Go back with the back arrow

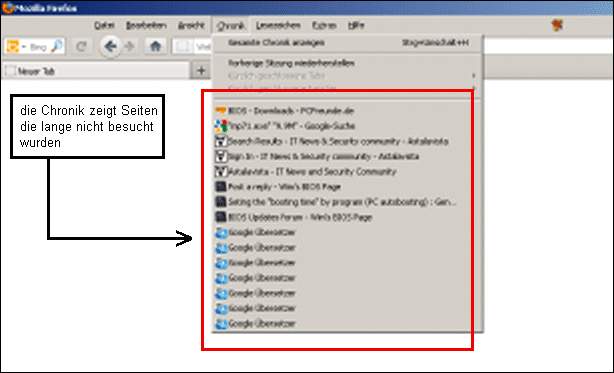[x=110, y=47]
